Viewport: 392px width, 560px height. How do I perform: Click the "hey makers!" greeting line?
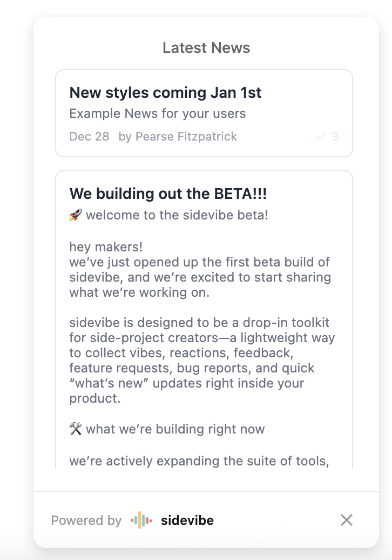(106, 247)
